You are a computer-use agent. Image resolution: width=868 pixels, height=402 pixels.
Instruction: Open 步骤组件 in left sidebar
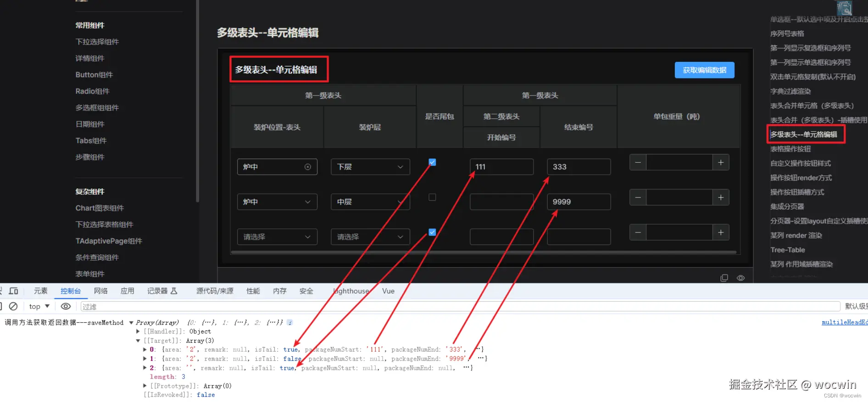(x=90, y=157)
